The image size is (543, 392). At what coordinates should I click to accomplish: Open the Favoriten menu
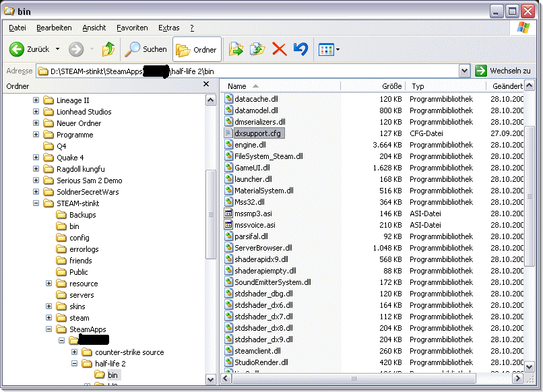tap(132, 28)
